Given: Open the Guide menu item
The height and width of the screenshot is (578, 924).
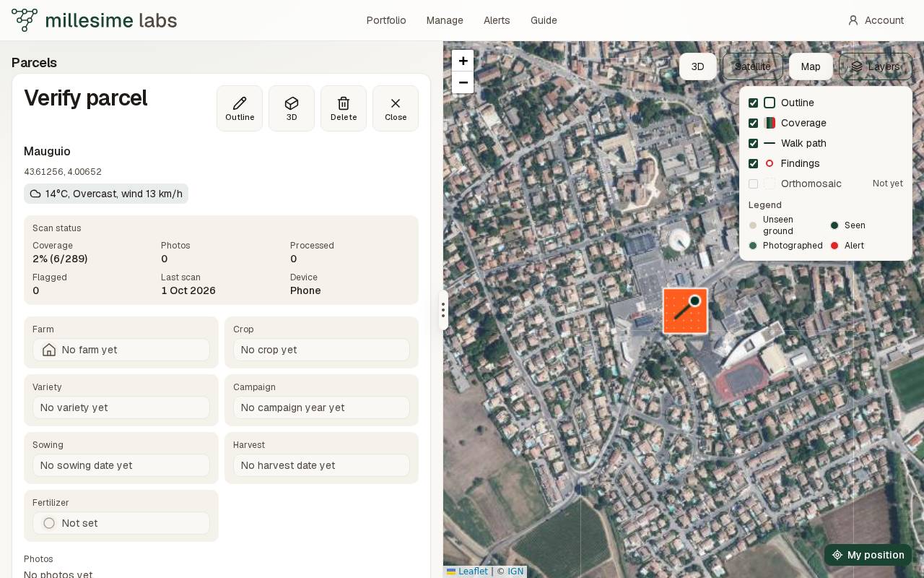Looking at the screenshot, I should [x=544, y=20].
